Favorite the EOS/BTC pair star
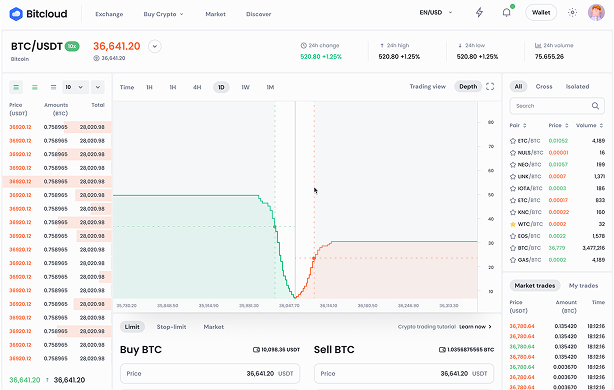The width and height of the screenshot is (614, 390). point(513,236)
